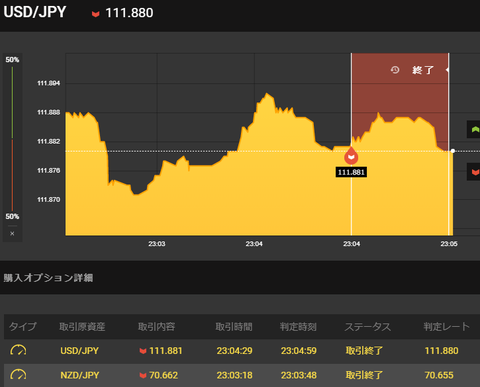Click the NZD/JPY asset link in table

[x=80, y=375]
